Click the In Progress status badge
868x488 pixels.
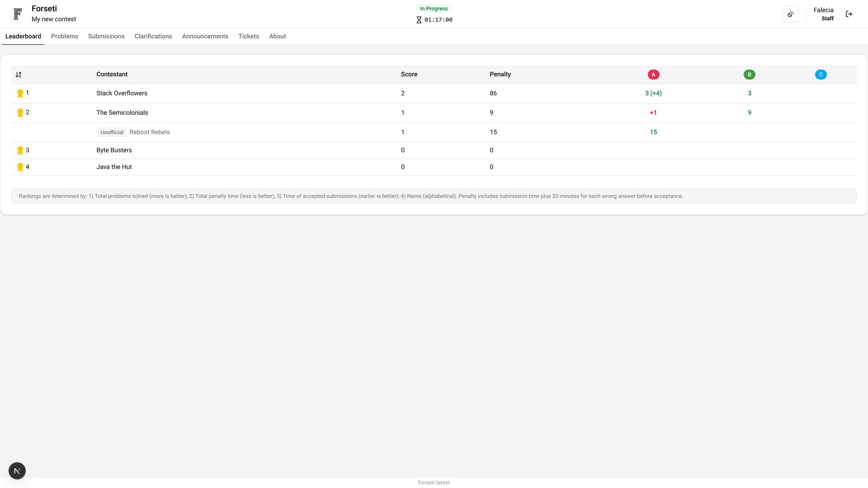(434, 8)
